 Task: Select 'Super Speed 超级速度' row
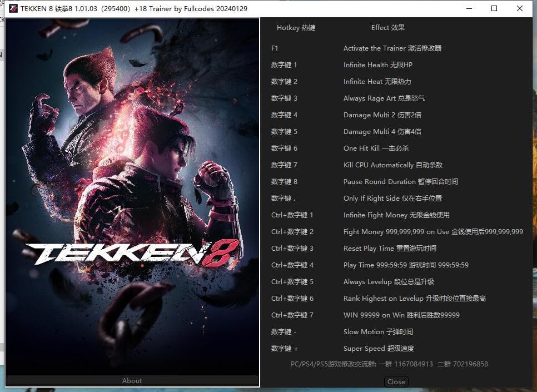pyautogui.click(x=379, y=349)
